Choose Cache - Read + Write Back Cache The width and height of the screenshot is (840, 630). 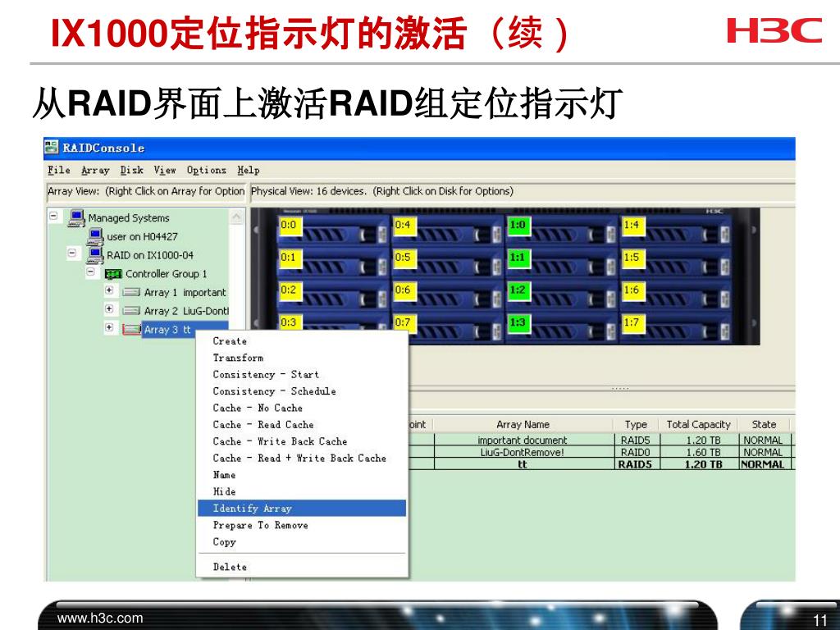(x=302, y=458)
